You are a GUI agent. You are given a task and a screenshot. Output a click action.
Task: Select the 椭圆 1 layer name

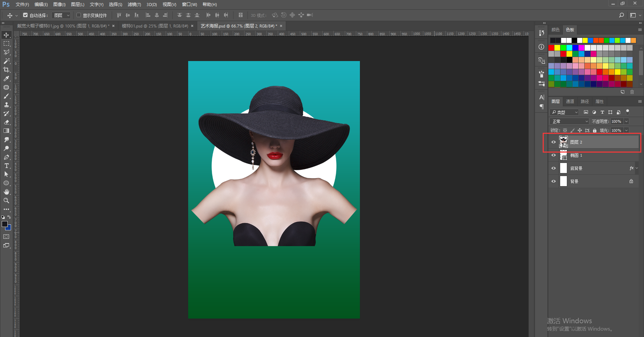coord(576,155)
